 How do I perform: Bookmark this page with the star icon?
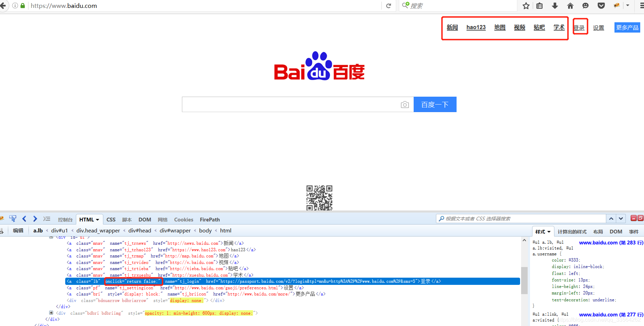point(526,5)
